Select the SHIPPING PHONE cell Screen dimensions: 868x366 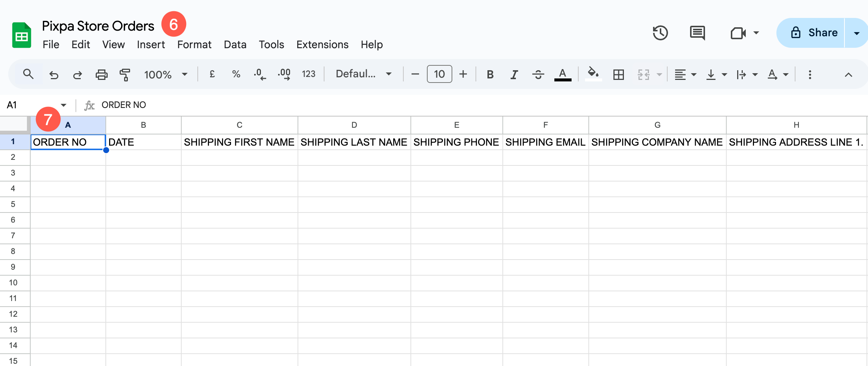[457, 142]
